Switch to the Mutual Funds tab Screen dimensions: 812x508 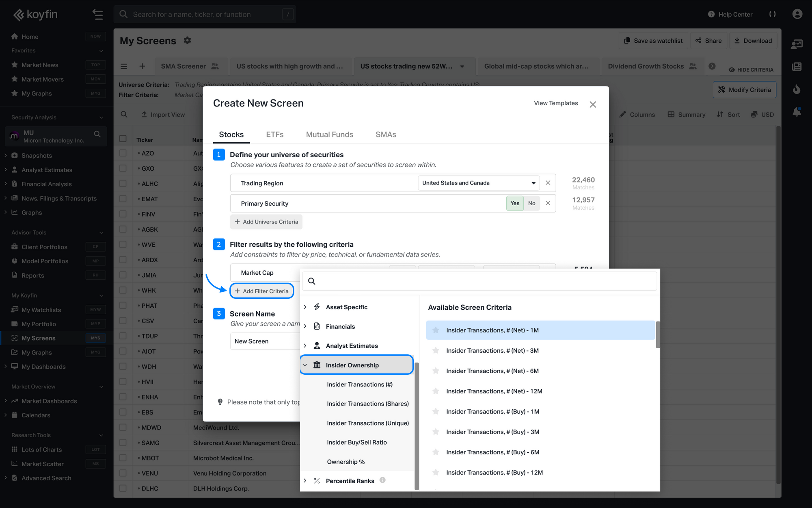pyautogui.click(x=330, y=135)
